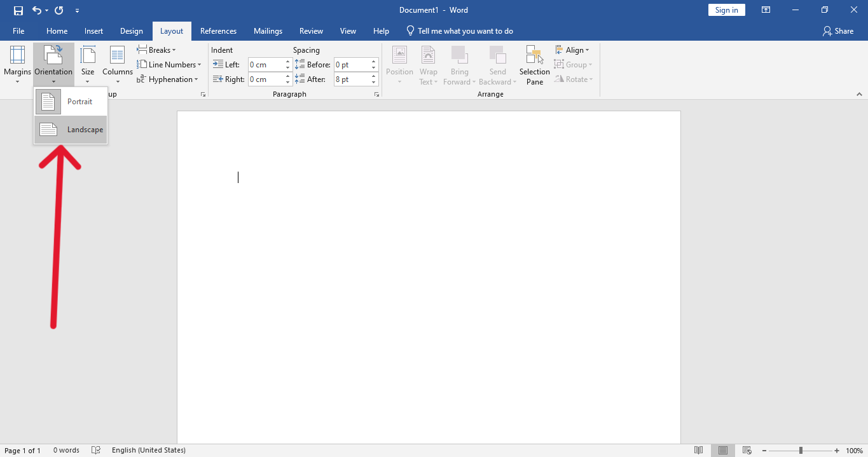This screenshot has width=868, height=457.
Task: Switch to Web Layout view
Action: (x=747, y=450)
